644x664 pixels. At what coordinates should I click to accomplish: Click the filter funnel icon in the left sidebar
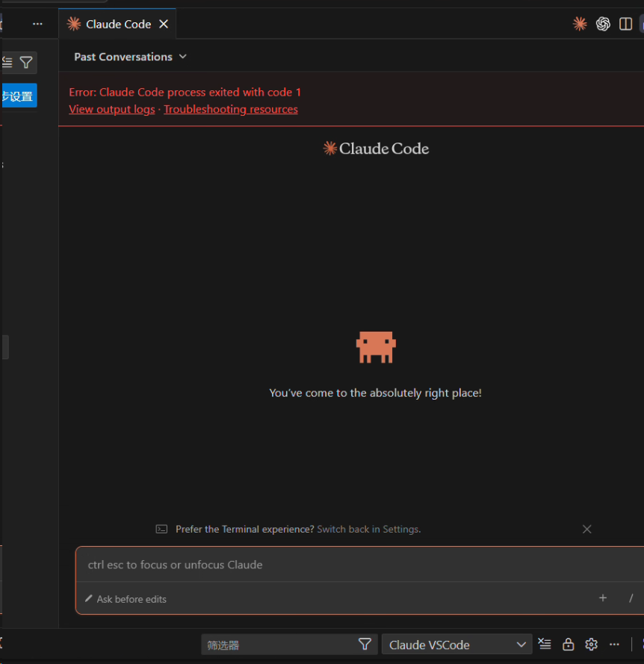pos(26,63)
